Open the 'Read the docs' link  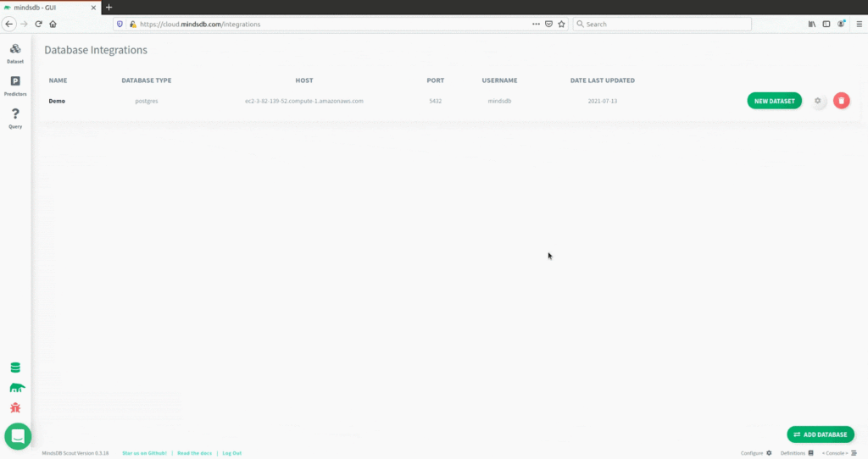tap(194, 453)
